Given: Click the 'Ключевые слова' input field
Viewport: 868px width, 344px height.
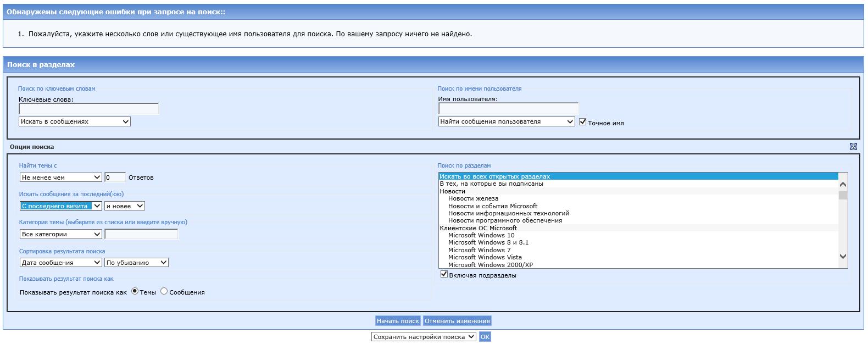Looking at the screenshot, I should click(x=89, y=109).
